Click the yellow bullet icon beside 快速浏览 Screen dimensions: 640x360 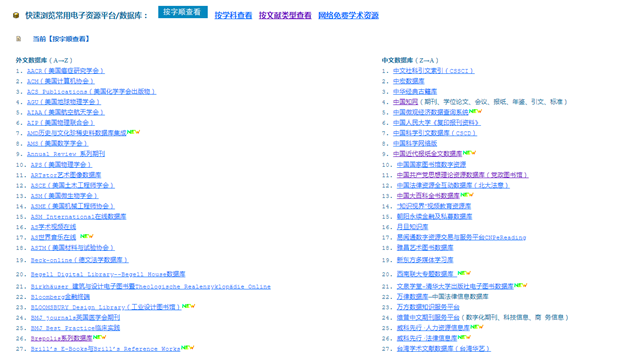click(x=16, y=16)
